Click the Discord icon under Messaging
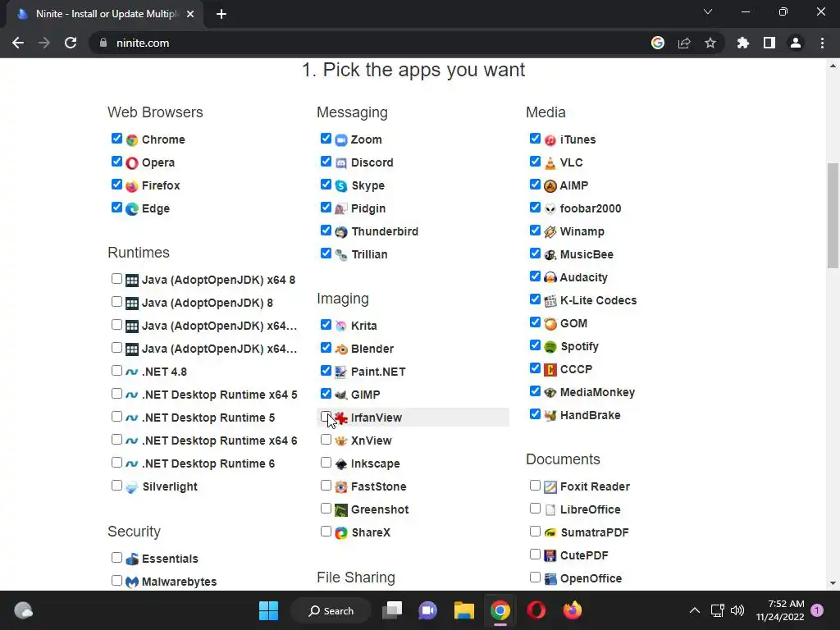Viewport: 840px width, 630px height. (341, 163)
